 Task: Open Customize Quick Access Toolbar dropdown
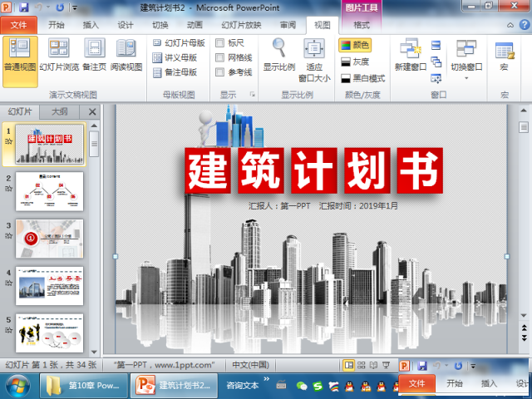75,7
